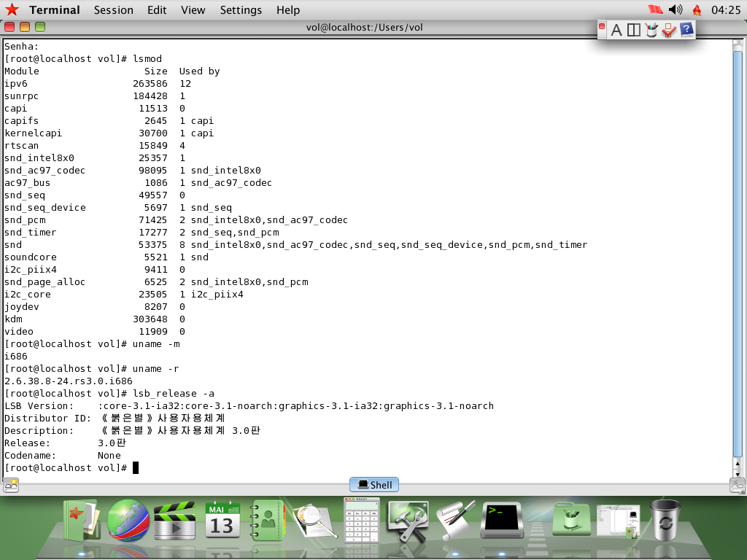Viewport: 747px width, 560px height.
Task: Click the split-columns icon in floating toolbar
Action: pos(634,30)
